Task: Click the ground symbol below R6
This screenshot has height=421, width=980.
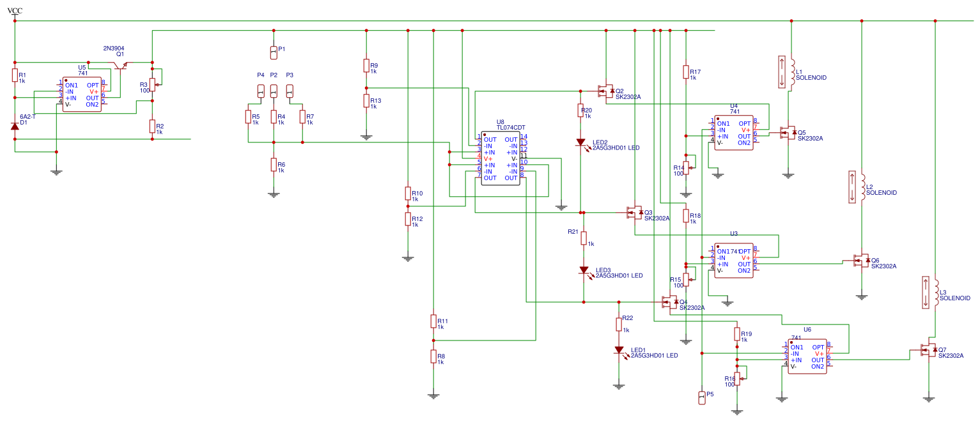Action: (x=274, y=192)
